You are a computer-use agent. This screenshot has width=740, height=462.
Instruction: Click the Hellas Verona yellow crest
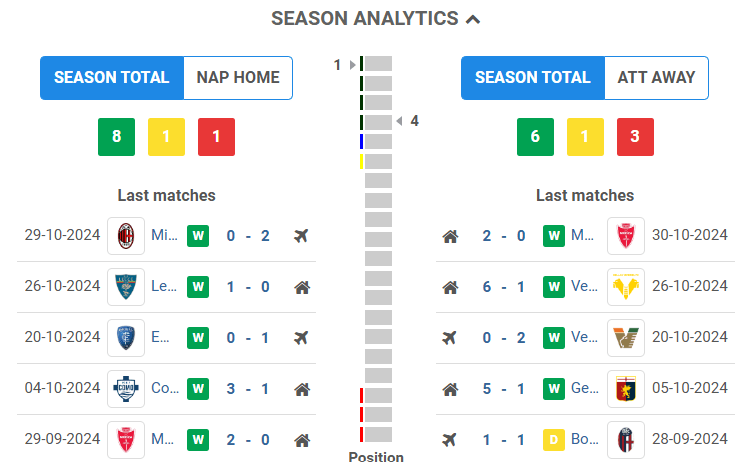pyautogui.click(x=626, y=287)
